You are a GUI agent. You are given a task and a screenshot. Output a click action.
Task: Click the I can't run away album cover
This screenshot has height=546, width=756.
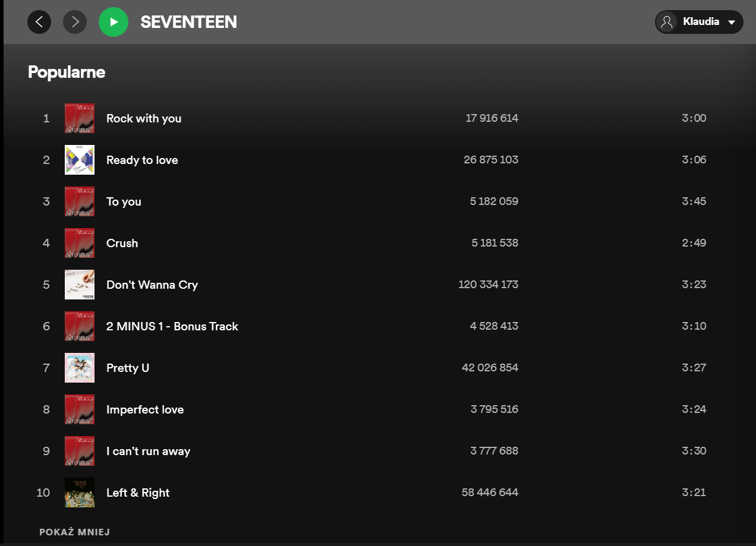click(80, 451)
